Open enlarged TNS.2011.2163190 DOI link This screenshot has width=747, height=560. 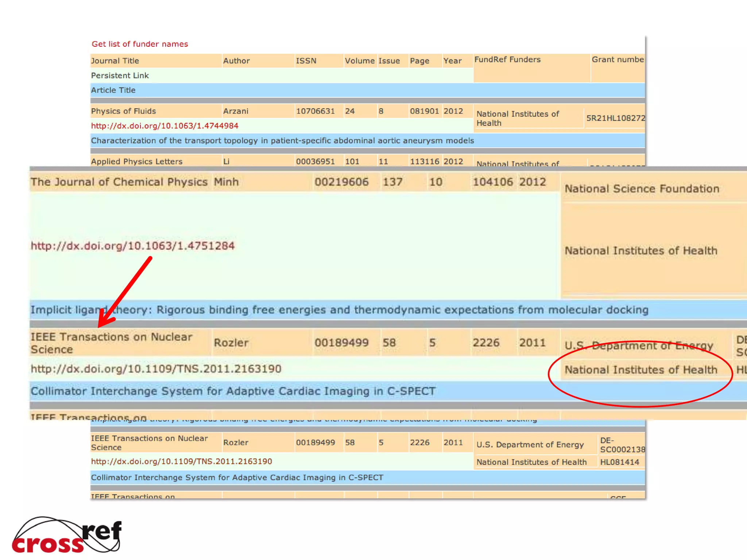156,369
